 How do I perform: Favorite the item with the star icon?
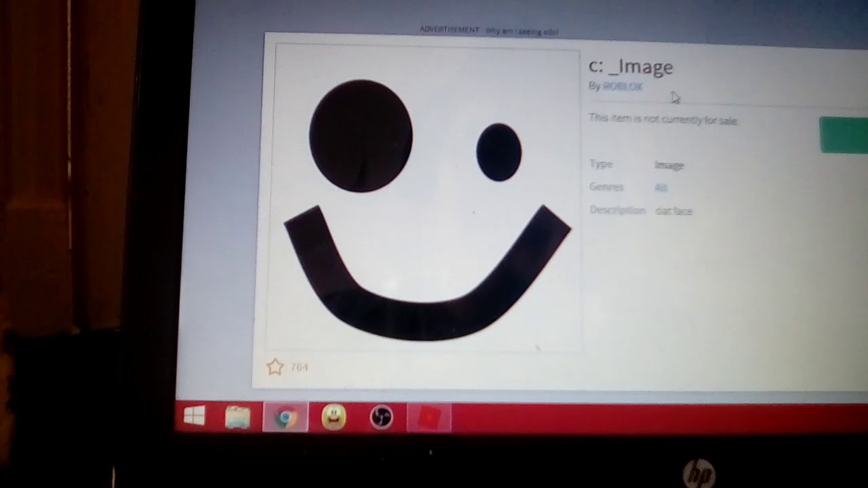[x=275, y=367]
